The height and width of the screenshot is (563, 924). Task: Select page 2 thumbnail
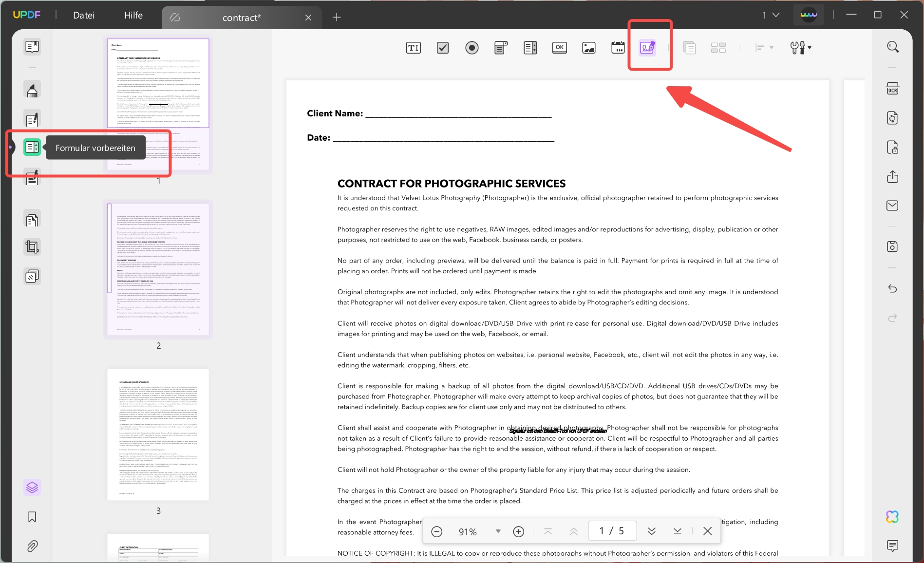tap(158, 269)
